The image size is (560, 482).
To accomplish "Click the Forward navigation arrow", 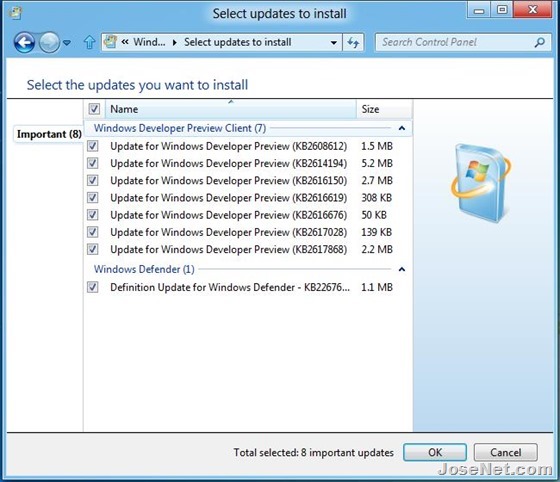I will point(49,43).
